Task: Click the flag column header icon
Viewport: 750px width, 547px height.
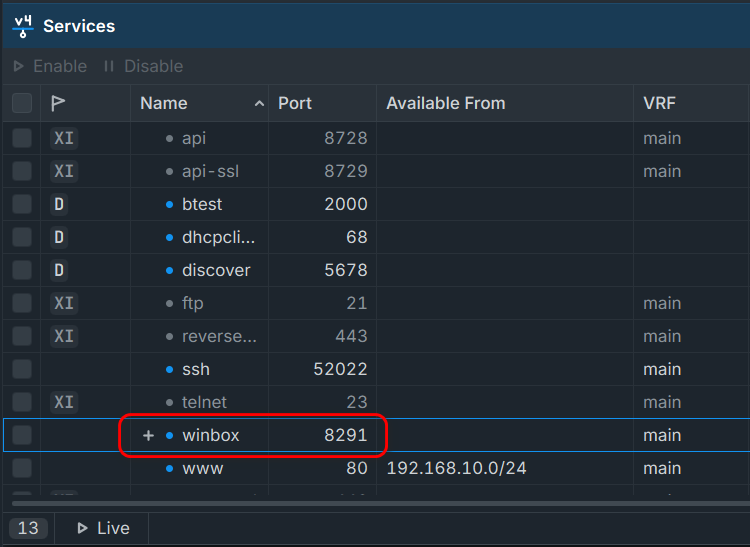Action: pos(58,103)
